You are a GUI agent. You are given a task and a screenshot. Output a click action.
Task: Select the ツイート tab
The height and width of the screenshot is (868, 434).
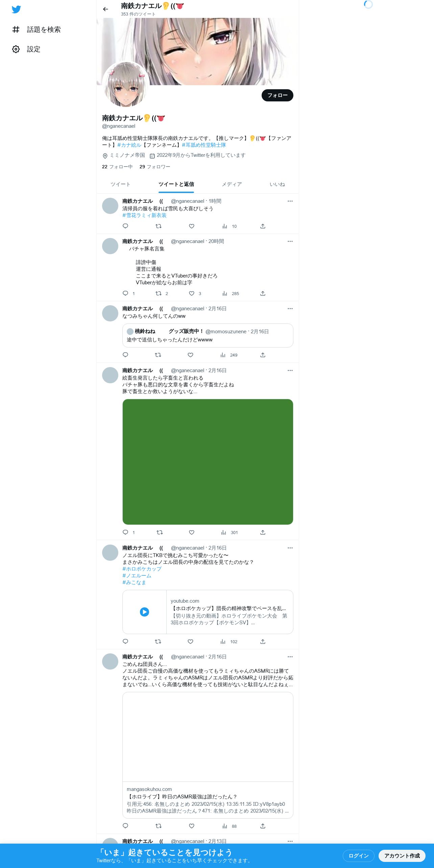pyautogui.click(x=120, y=184)
